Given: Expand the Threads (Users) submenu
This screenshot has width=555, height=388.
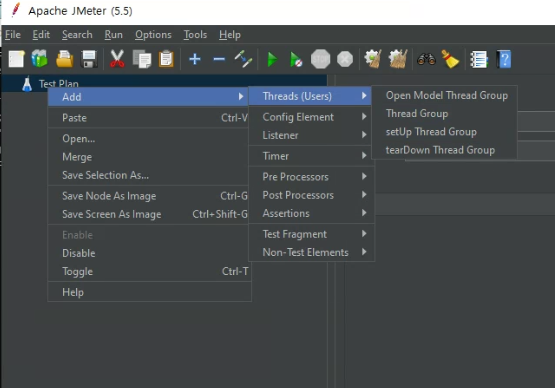Looking at the screenshot, I should click(310, 96).
